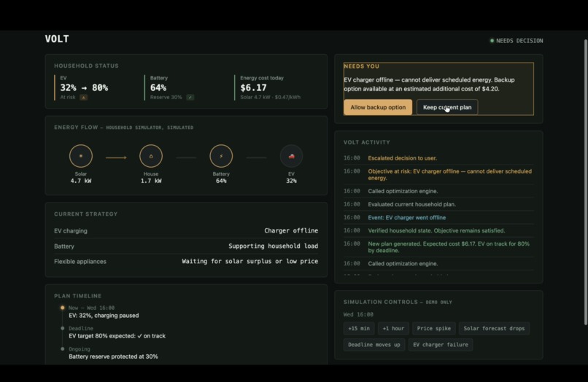Choose Keep current plan
Viewport: 588px width, 382px height.
coord(447,107)
